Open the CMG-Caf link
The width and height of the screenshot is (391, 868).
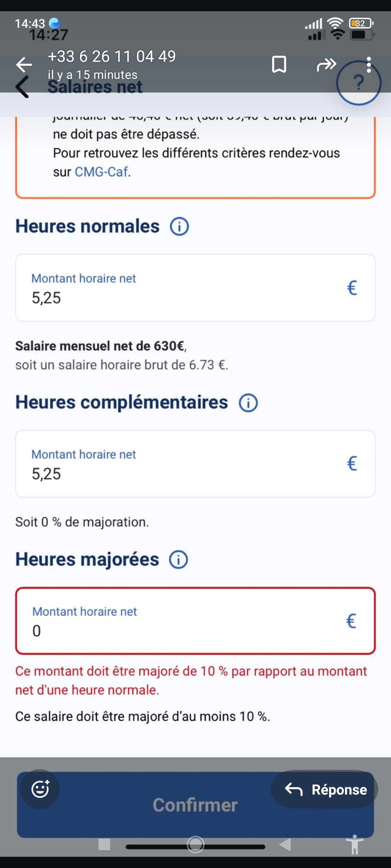[x=101, y=172]
